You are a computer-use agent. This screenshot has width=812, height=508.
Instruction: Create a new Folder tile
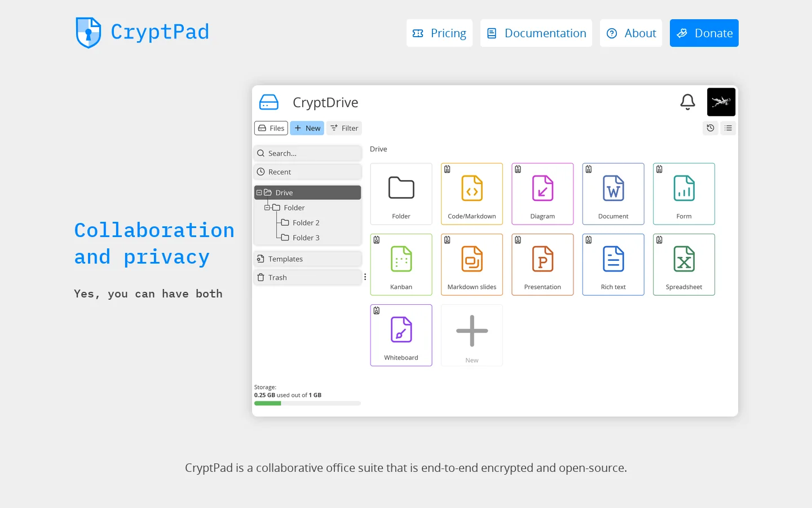401,194
